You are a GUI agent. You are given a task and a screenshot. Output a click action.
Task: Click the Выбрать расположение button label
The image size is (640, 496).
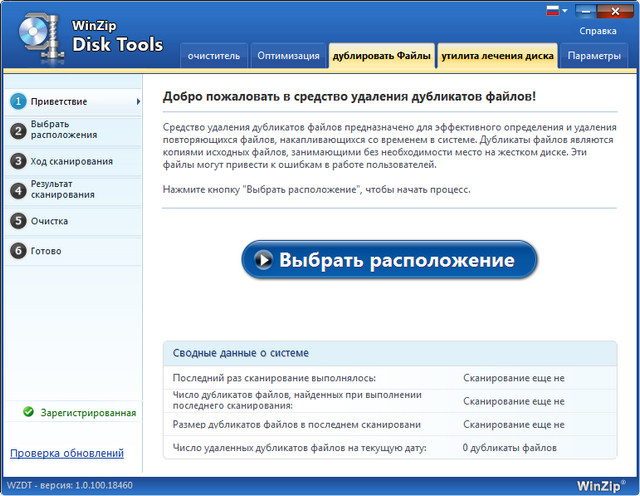[x=397, y=260]
